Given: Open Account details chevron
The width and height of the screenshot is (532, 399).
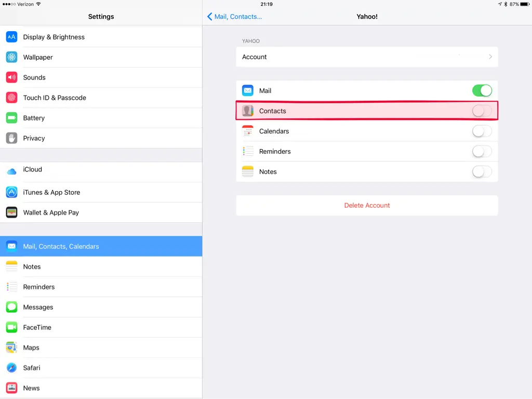Looking at the screenshot, I should pos(490,57).
